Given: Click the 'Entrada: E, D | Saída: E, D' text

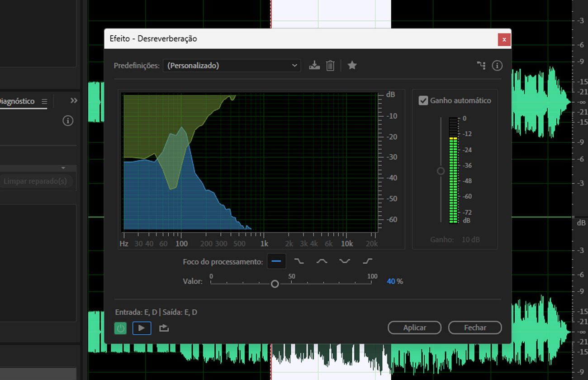Looking at the screenshot, I should (156, 312).
